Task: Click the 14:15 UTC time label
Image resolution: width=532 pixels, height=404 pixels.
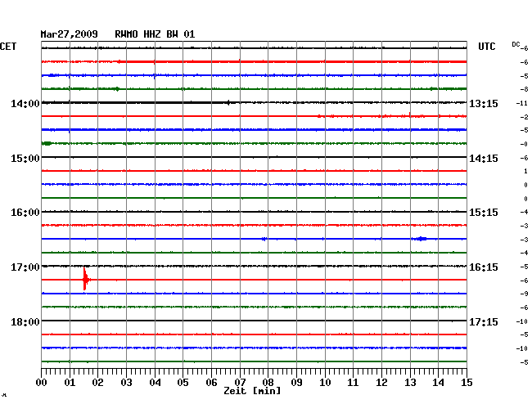Action: pos(484,159)
